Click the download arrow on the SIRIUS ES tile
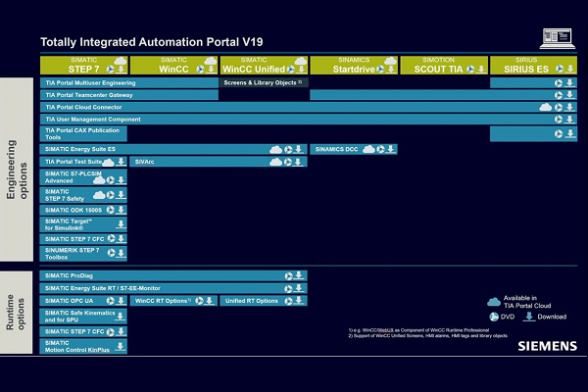 570,69
